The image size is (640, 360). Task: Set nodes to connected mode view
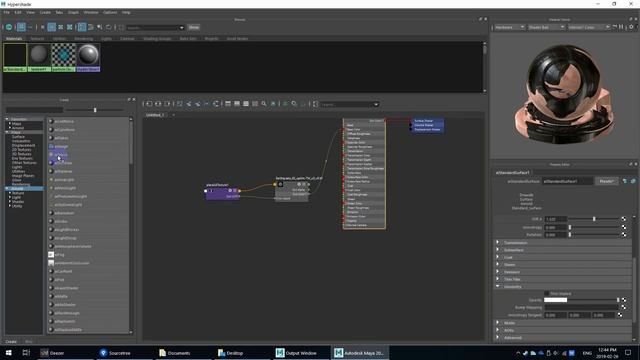tap(237, 104)
